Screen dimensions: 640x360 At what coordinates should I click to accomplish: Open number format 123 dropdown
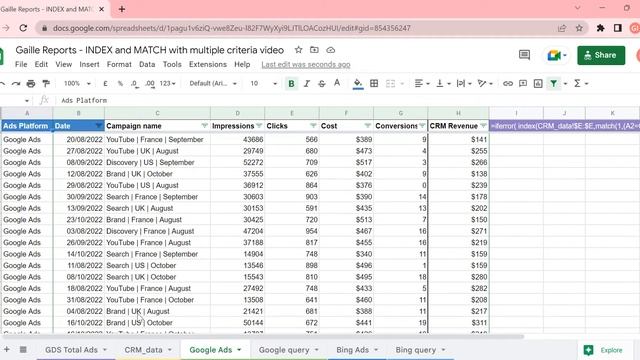click(x=167, y=84)
